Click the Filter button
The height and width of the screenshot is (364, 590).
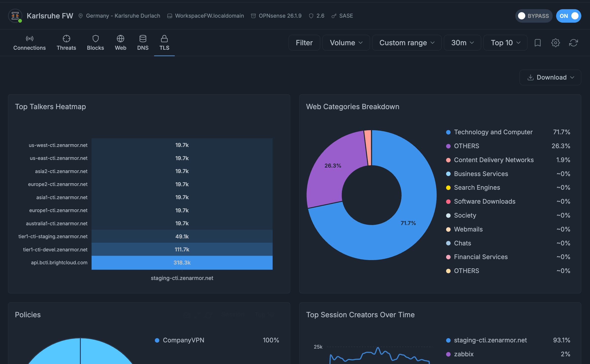point(304,43)
